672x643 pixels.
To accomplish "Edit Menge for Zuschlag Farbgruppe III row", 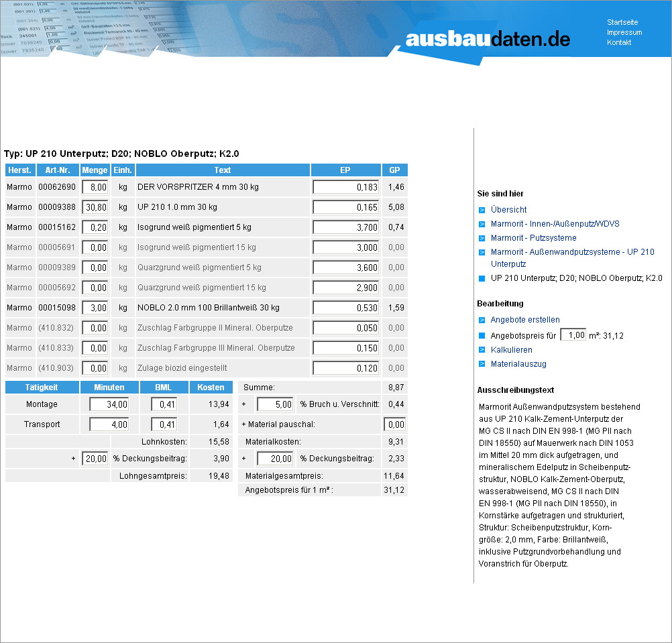I will pos(95,348).
